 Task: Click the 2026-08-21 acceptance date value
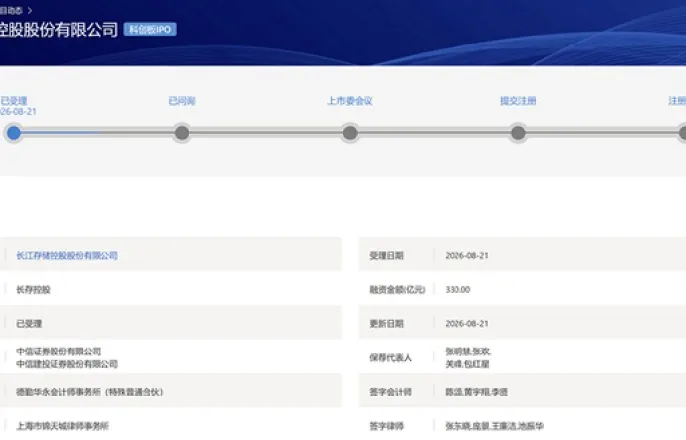click(467, 255)
